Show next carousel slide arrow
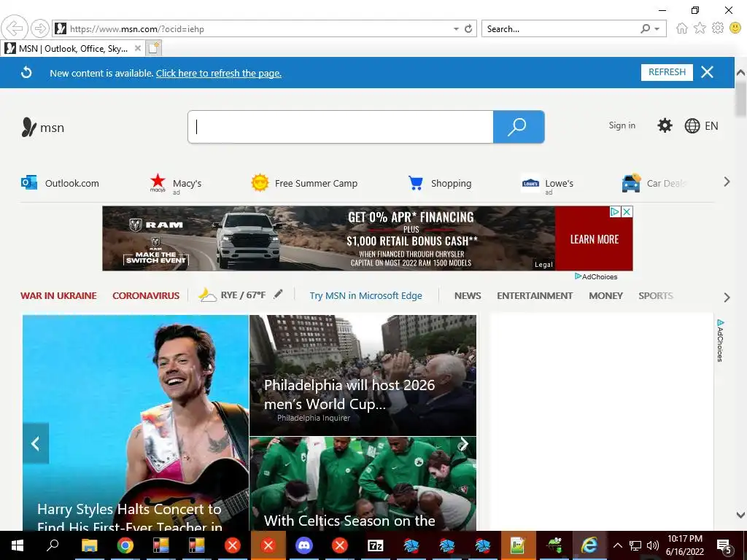Image resolution: width=747 pixels, height=560 pixels. (x=463, y=444)
